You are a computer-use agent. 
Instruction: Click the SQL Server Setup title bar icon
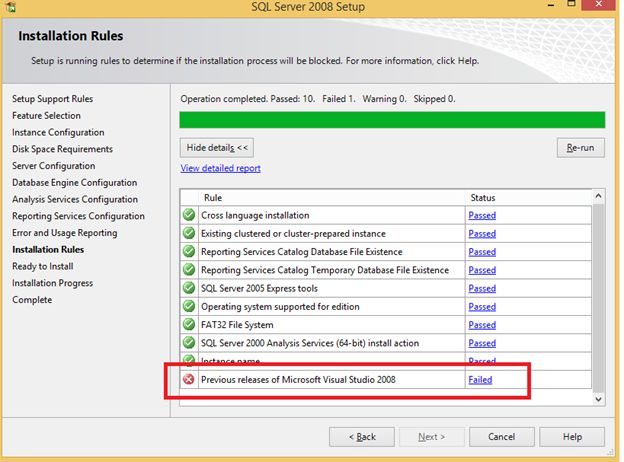tap(11, 7)
